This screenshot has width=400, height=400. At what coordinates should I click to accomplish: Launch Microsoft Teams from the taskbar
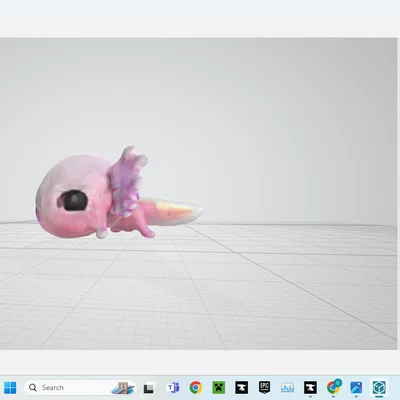173,388
